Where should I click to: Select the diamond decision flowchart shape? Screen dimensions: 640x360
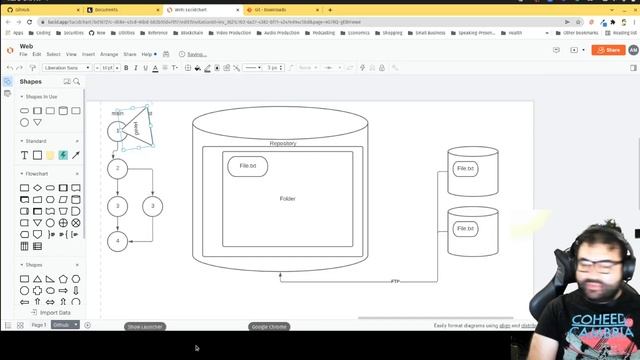point(37,188)
